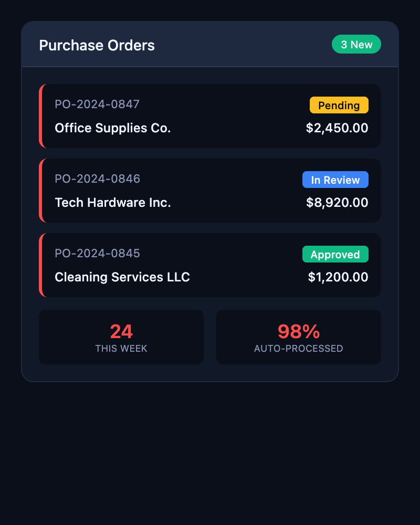Select the PO-2024-0846 order number label
Viewport: 420px width, 525px height.
click(97, 179)
